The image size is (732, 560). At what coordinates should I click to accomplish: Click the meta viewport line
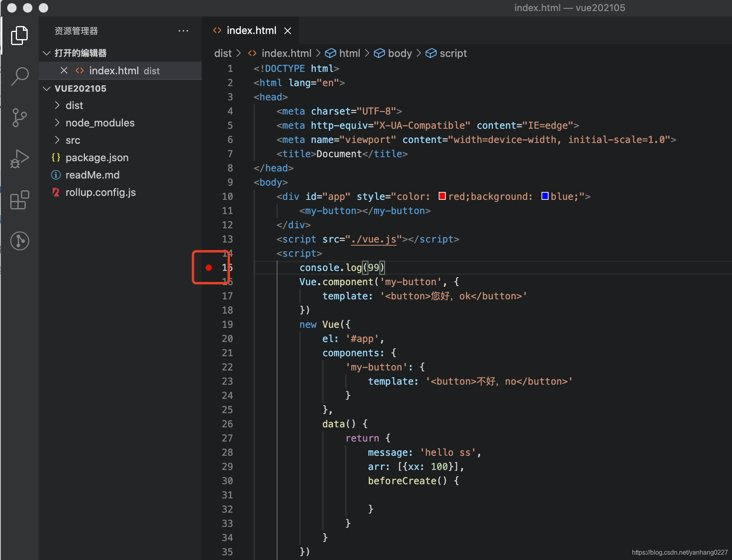[x=476, y=140]
